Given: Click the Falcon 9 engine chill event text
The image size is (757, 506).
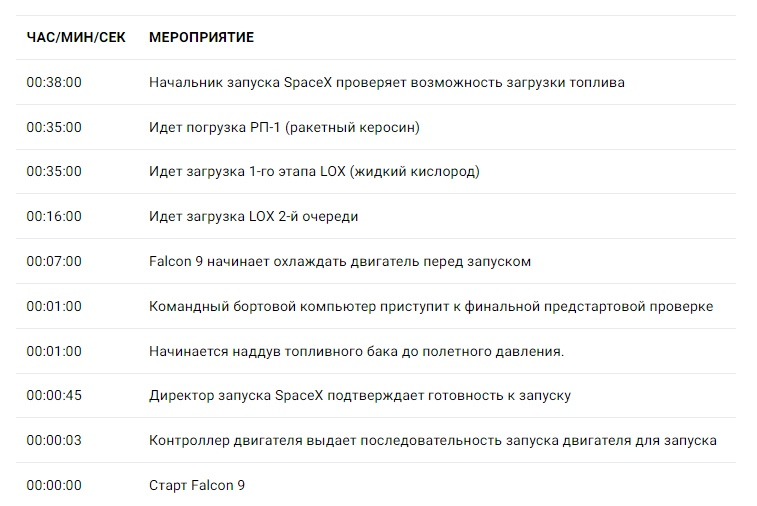Looking at the screenshot, I should tap(339, 262).
